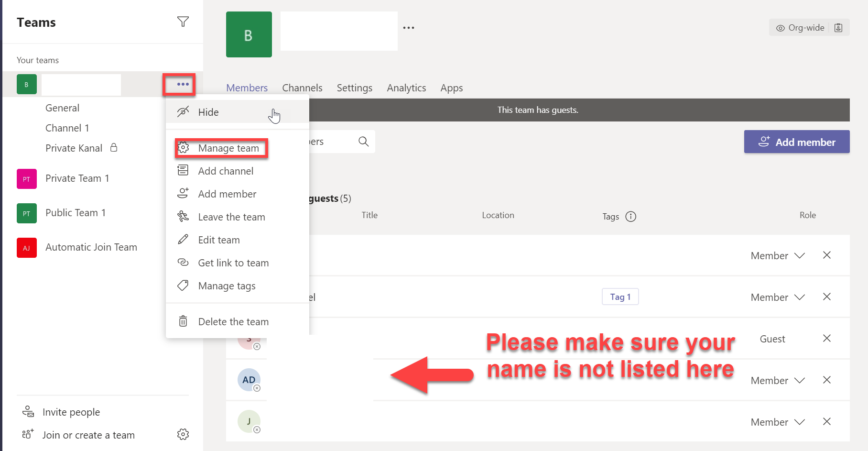This screenshot has width=868, height=451.
Task: Select Automatic Join Team in the list
Action: [91, 247]
